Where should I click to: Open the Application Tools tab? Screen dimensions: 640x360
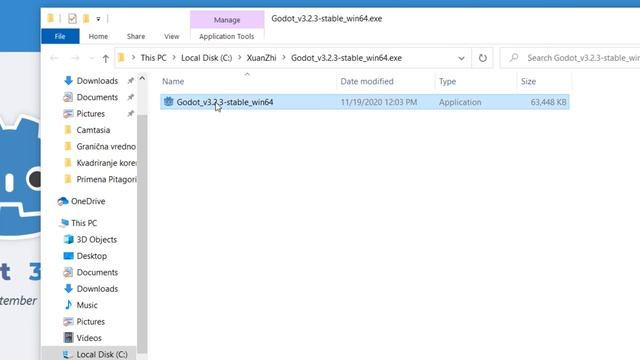point(227,36)
